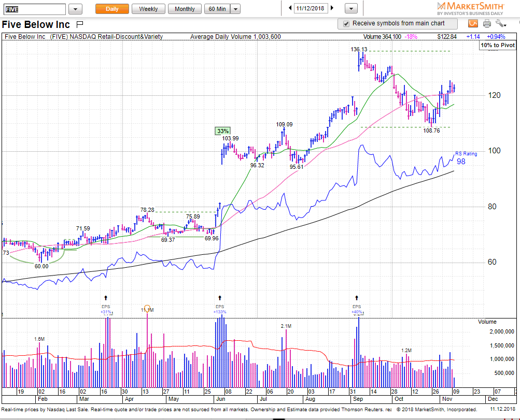Open chart settings wrench icon

(500, 23)
